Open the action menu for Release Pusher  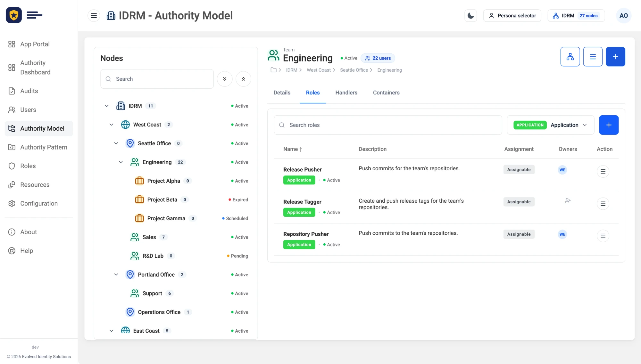[603, 172]
